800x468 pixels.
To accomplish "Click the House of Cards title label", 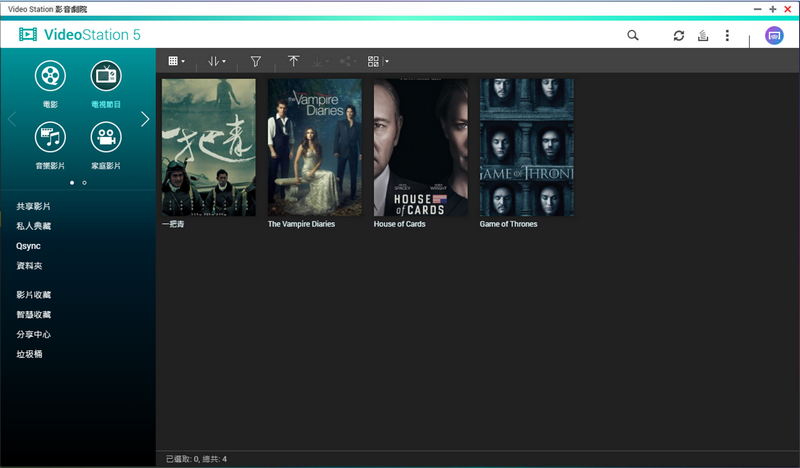I will [399, 224].
